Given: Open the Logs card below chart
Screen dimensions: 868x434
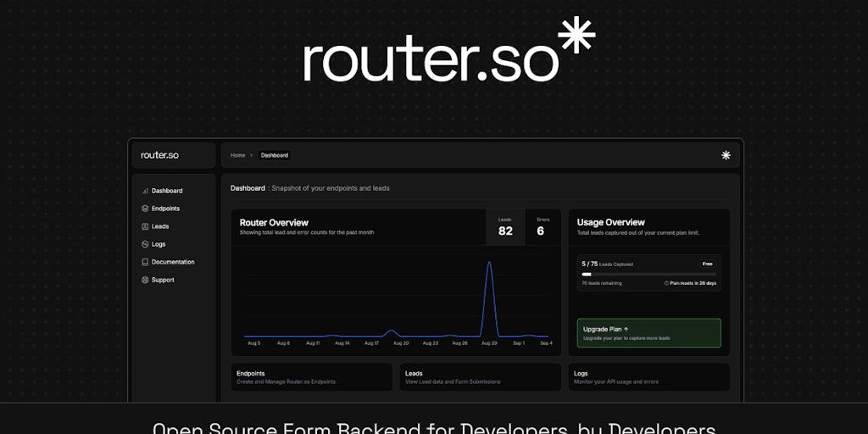Looking at the screenshot, I should (x=649, y=377).
